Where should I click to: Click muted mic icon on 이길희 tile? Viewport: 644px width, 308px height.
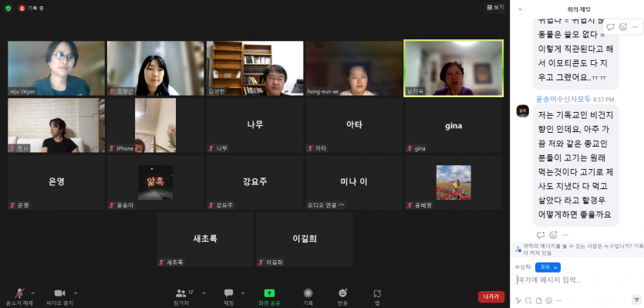(261, 262)
